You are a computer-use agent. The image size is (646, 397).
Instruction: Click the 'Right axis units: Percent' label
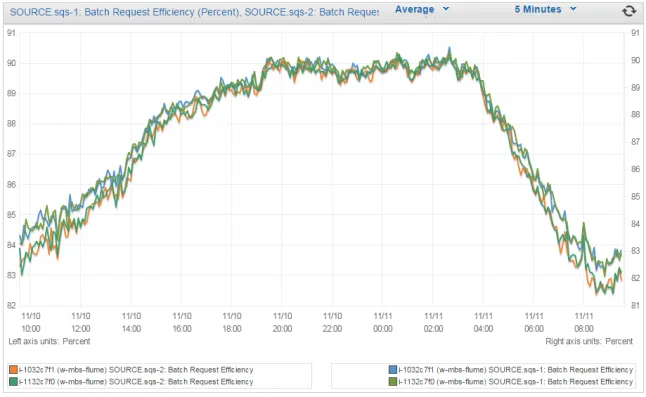click(x=589, y=341)
